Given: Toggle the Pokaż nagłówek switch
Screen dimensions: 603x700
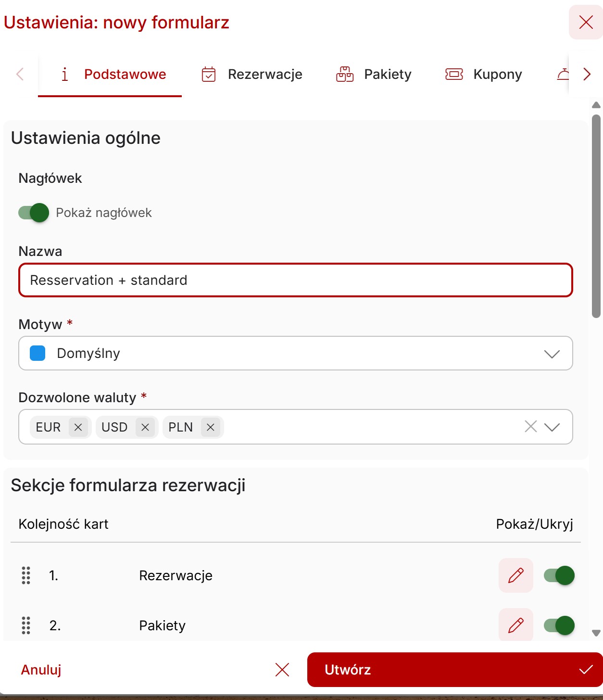Looking at the screenshot, I should pos(34,213).
